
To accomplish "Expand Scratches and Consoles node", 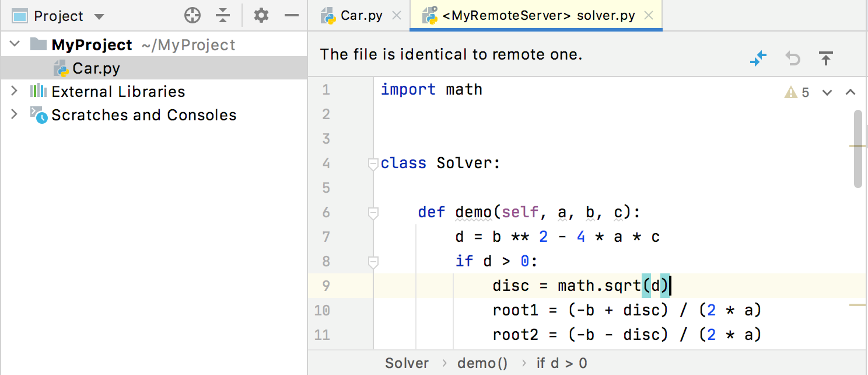I will [x=15, y=114].
